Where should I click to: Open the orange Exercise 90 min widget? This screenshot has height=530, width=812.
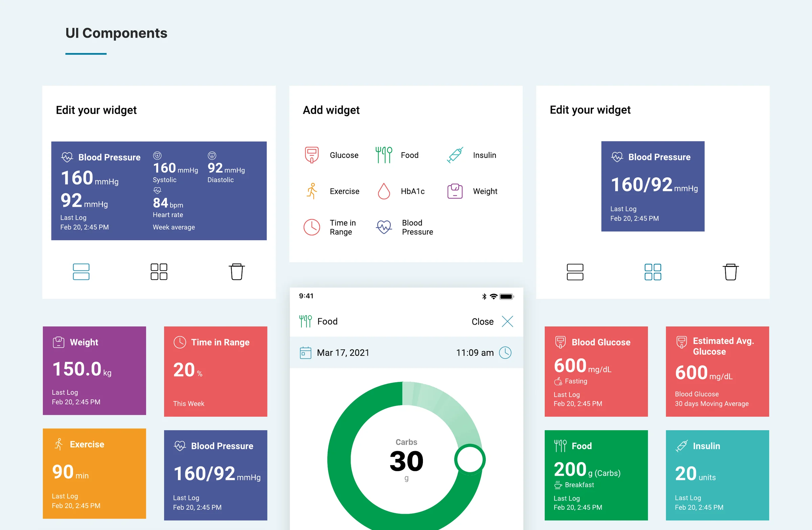94,474
